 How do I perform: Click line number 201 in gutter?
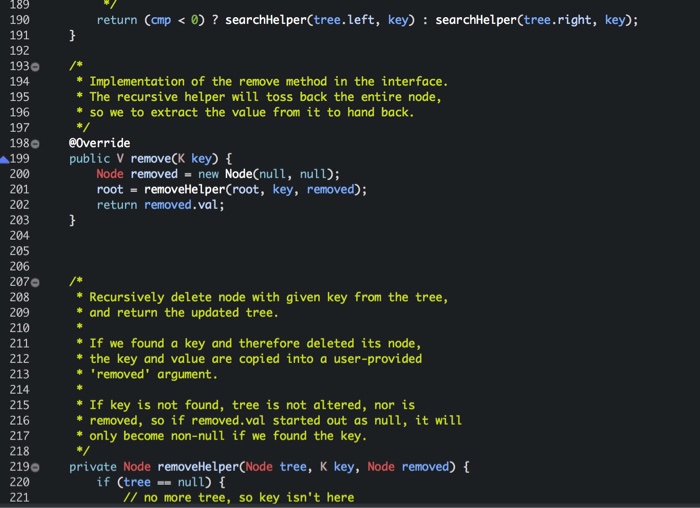[x=19, y=189]
